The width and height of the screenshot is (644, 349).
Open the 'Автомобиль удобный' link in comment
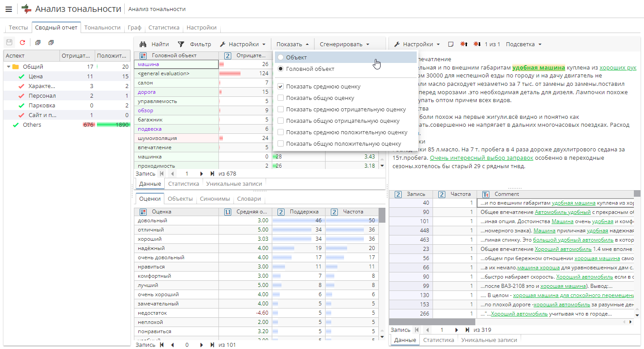click(x=563, y=212)
